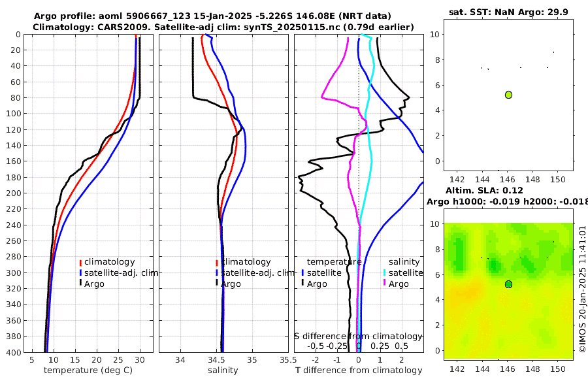Screen dimensions: 588x379
Task: Click the 'sat. SST: NaN Argo: 29.9' heading
Action: click(x=508, y=12)
